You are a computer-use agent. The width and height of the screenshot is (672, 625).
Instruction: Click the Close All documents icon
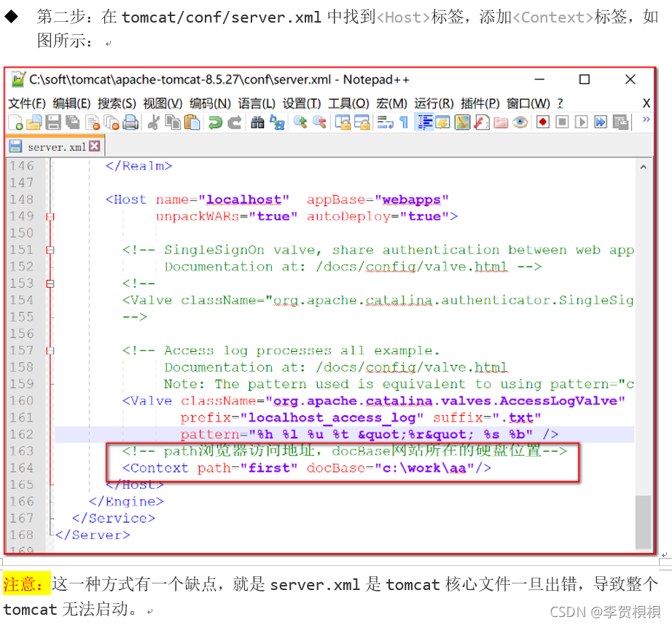[112, 122]
